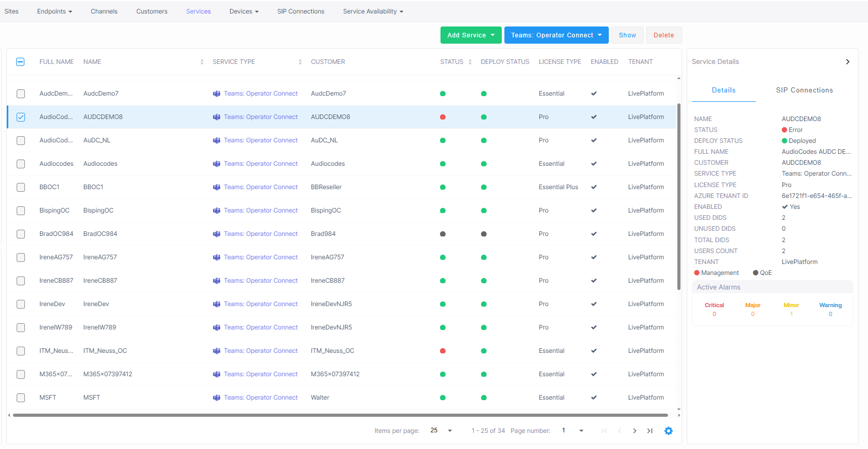
Task: Click the Show button
Action: click(x=627, y=35)
